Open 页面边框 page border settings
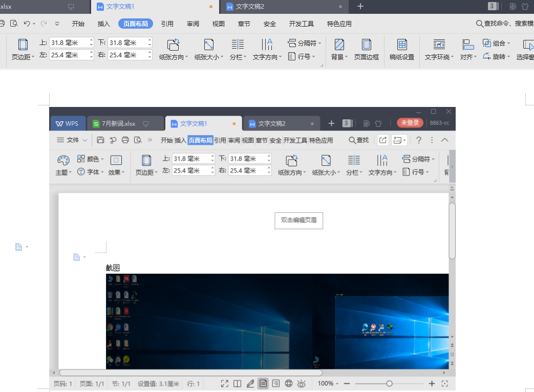The image size is (534, 392). tap(367, 50)
